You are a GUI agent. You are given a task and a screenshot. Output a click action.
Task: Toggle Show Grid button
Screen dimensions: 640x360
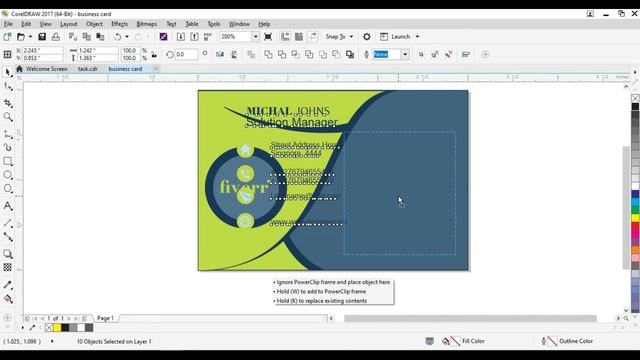pos(299,37)
